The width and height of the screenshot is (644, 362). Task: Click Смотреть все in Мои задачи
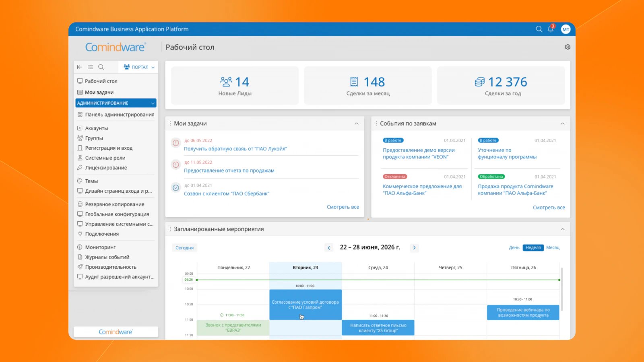[343, 207]
